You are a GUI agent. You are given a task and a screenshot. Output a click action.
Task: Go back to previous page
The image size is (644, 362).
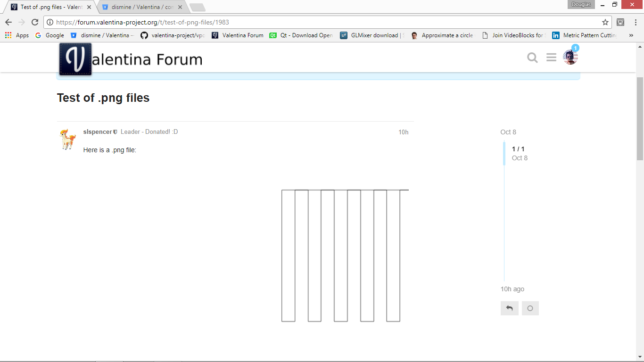(8, 22)
